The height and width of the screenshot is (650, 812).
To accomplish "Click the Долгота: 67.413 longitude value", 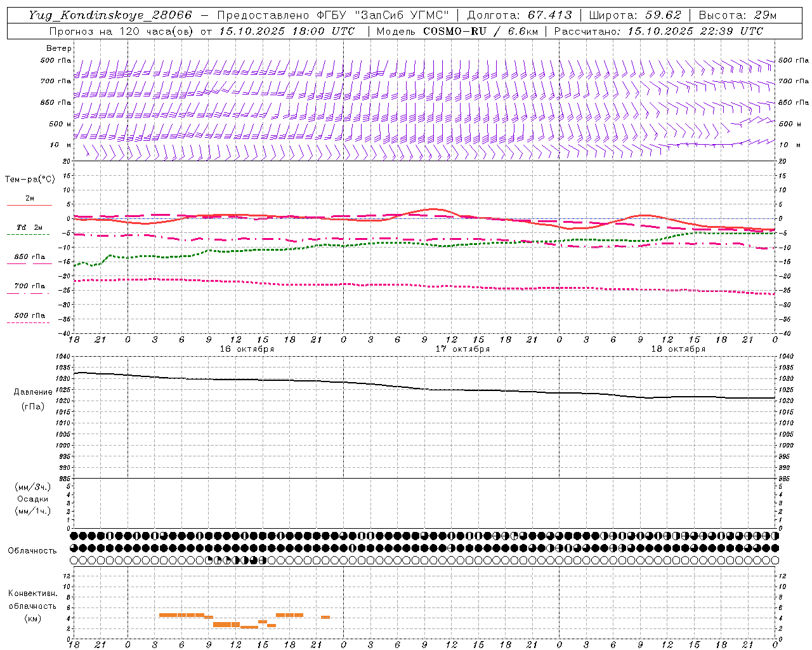I will [520, 15].
